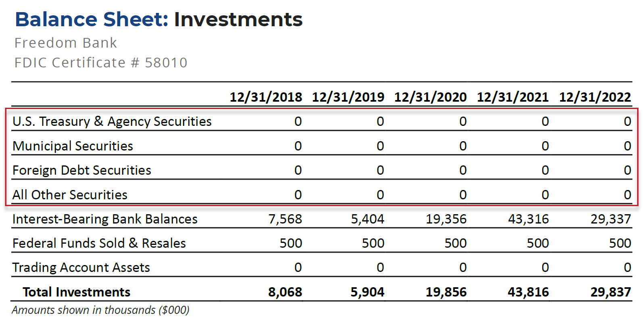Click the Interest-Bearing Bank Balances row label
The width and height of the screenshot is (644, 330).
(x=105, y=219)
